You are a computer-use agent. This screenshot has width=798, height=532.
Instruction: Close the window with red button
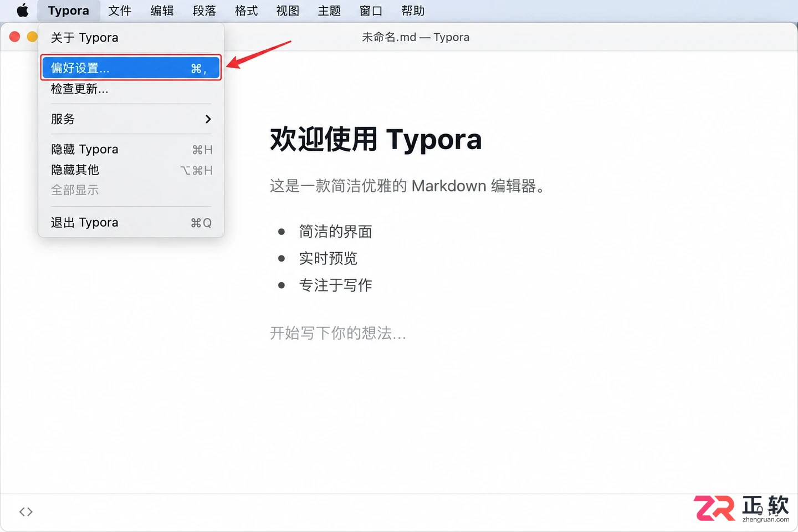15,37
